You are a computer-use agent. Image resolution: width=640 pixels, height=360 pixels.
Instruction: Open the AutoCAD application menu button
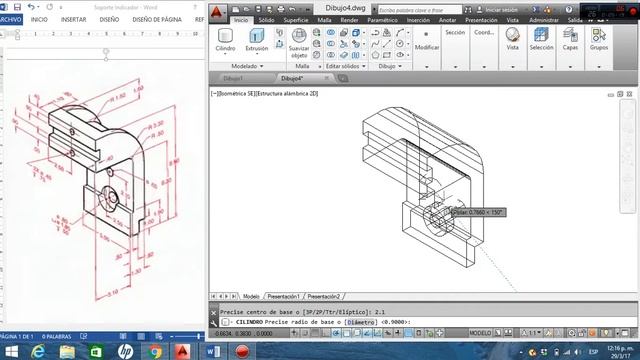click(x=217, y=13)
